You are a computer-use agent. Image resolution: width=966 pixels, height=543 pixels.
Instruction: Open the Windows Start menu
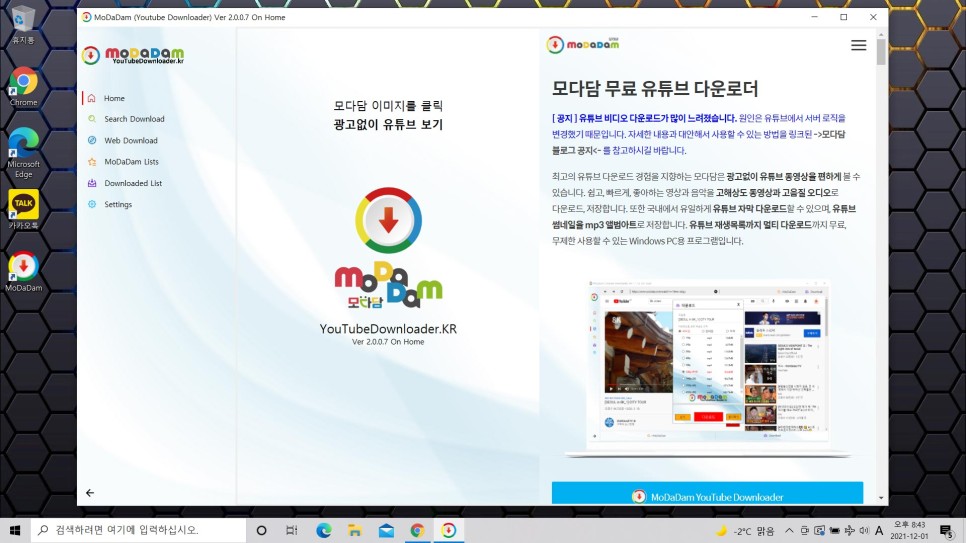coord(15,530)
